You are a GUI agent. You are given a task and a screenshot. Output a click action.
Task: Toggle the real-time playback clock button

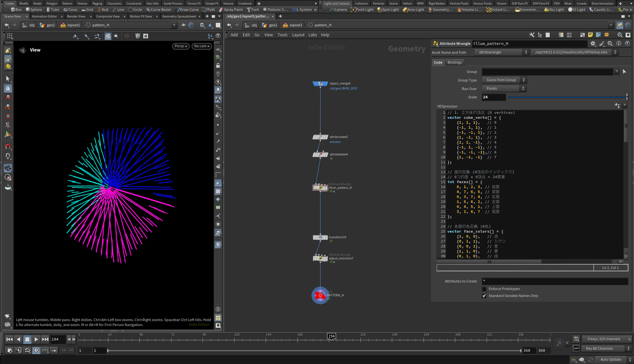click(x=36, y=350)
